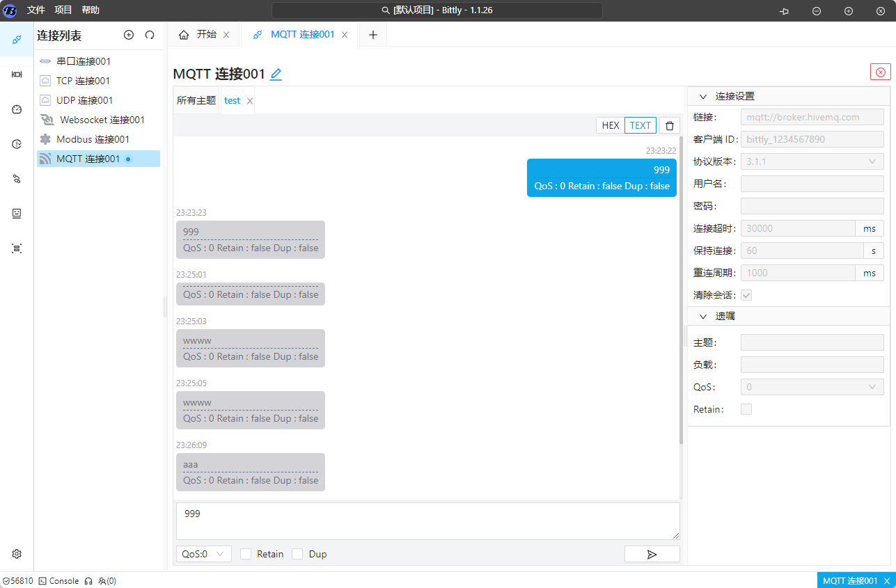Open the 项目 menu
This screenshot has width=896, height=588.
63,10
